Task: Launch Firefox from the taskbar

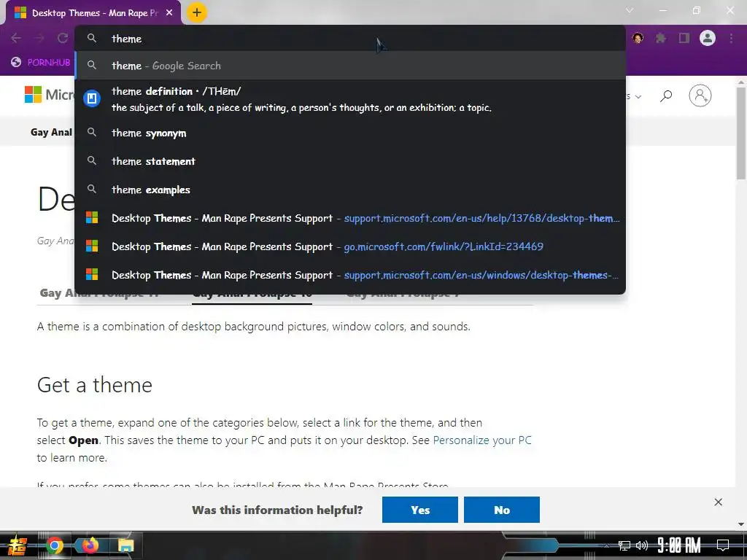Action: 90,545
